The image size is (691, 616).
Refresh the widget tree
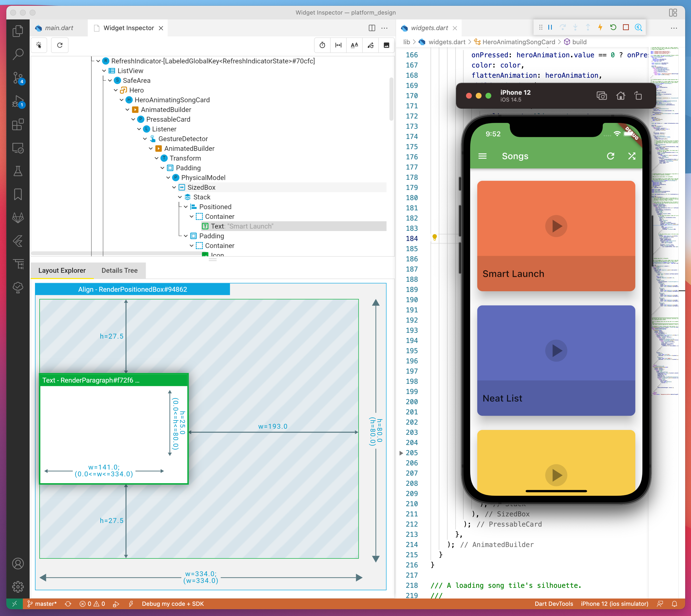[x=60, y=45]
